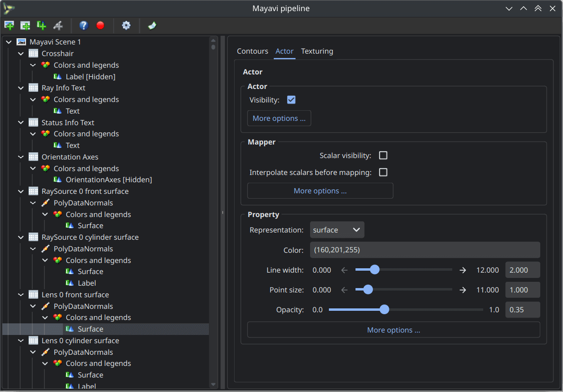Click More options in the Actor group

pyautogui.click(x=279, y=118)
